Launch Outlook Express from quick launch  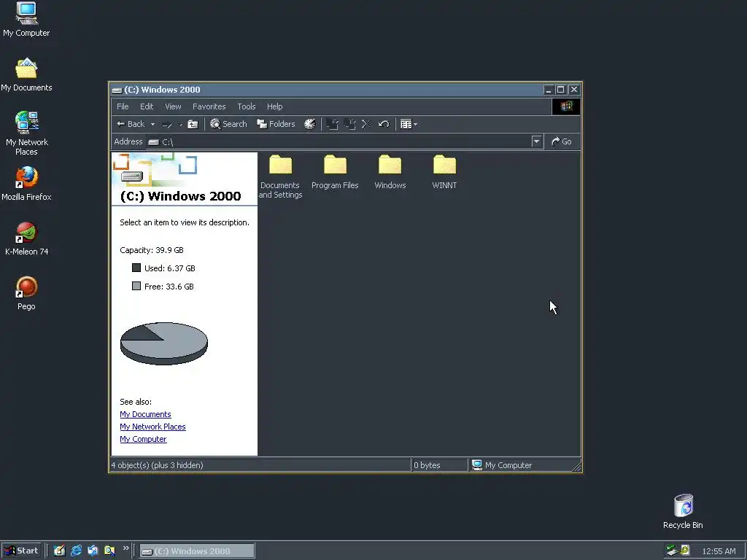[93, 551]
